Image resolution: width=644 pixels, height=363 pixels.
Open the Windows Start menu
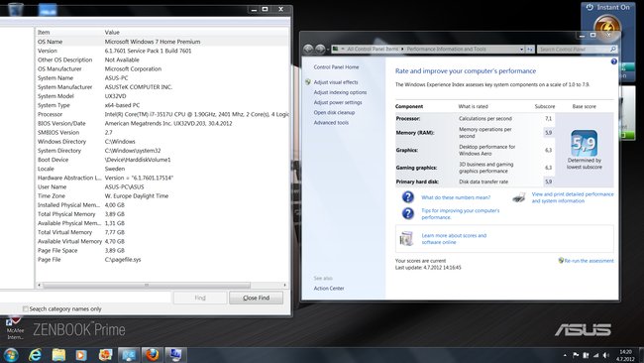[11, 355]
